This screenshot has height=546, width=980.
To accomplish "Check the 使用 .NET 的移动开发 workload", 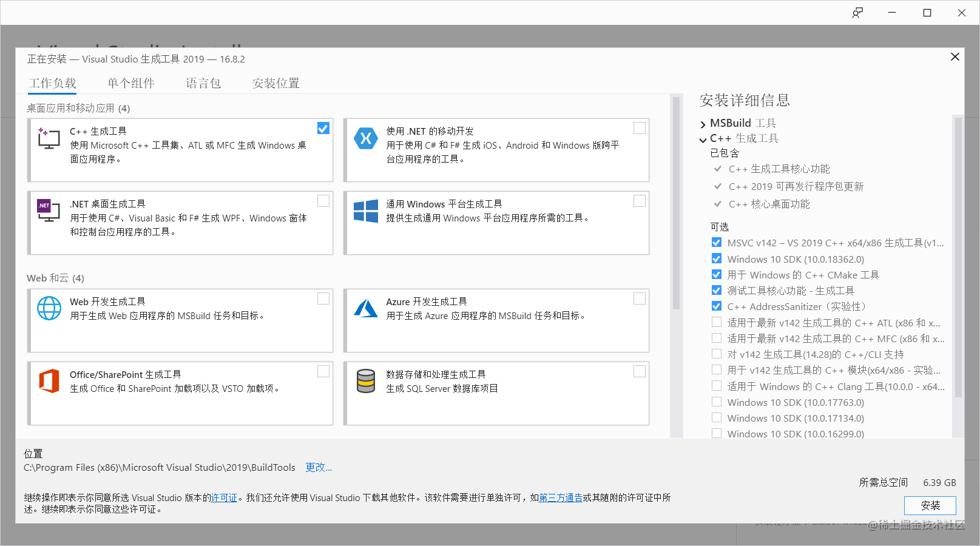I will click(640, 128).
